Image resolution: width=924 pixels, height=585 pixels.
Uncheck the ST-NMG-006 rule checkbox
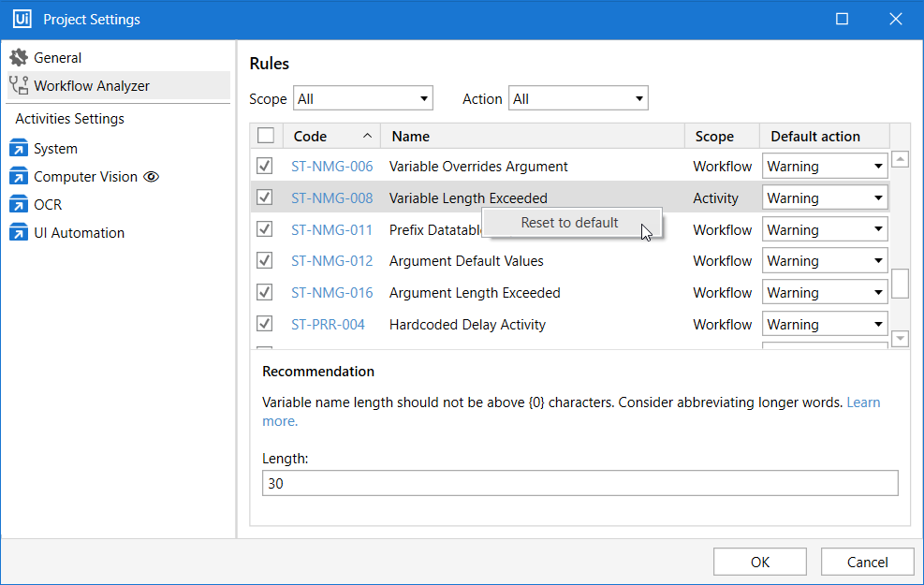tap(265, 167)
